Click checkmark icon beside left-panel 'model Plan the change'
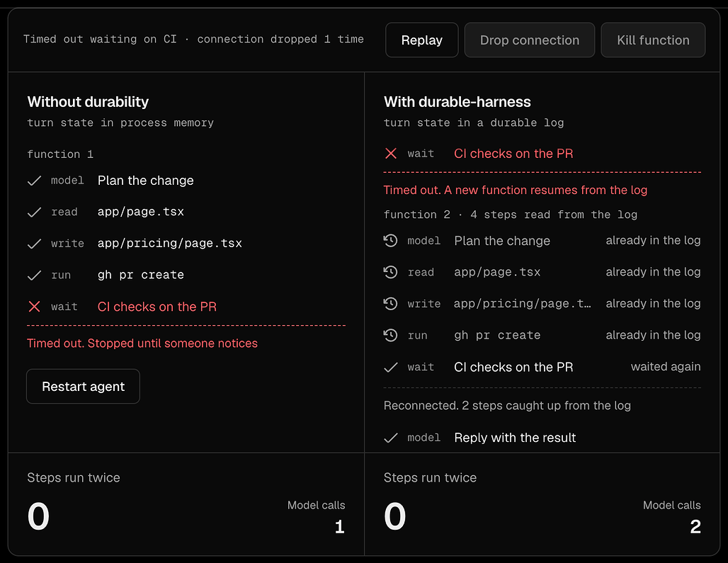 click(x=35, y=181)
